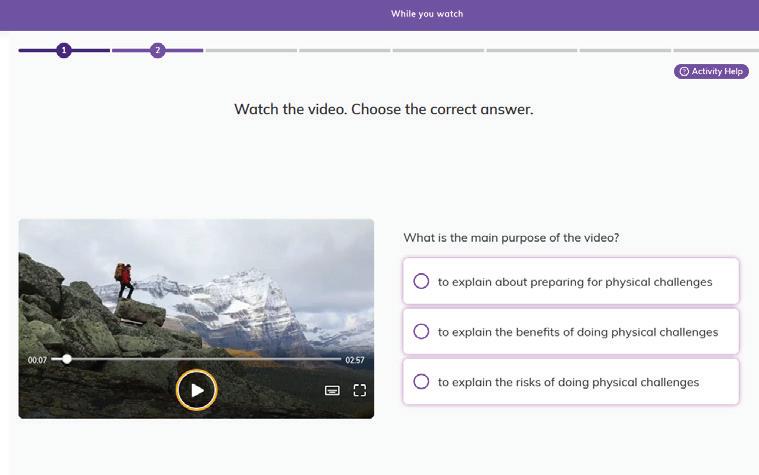The image size is (759, 475).
Task: Open video in fullscreen mode
Action: pyautogui.click(x=360, y=391)
